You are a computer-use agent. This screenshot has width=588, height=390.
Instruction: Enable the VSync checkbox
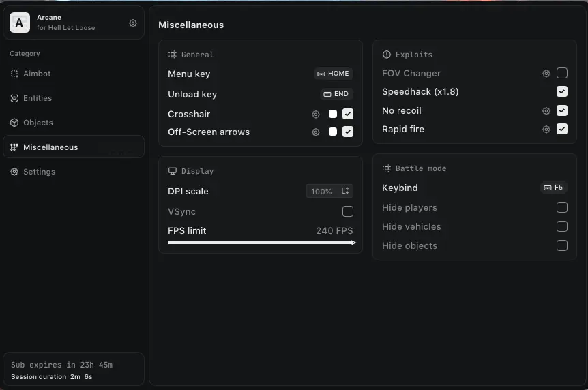coord(348,212)
